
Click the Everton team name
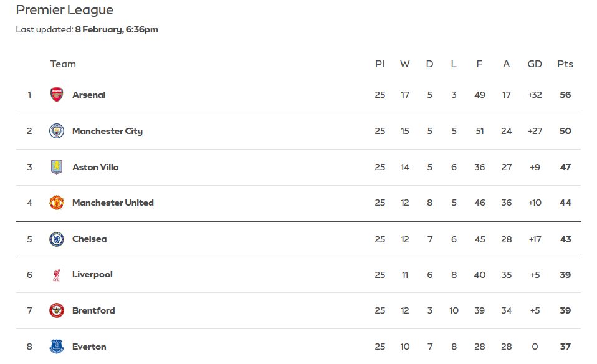click(89, 347)
